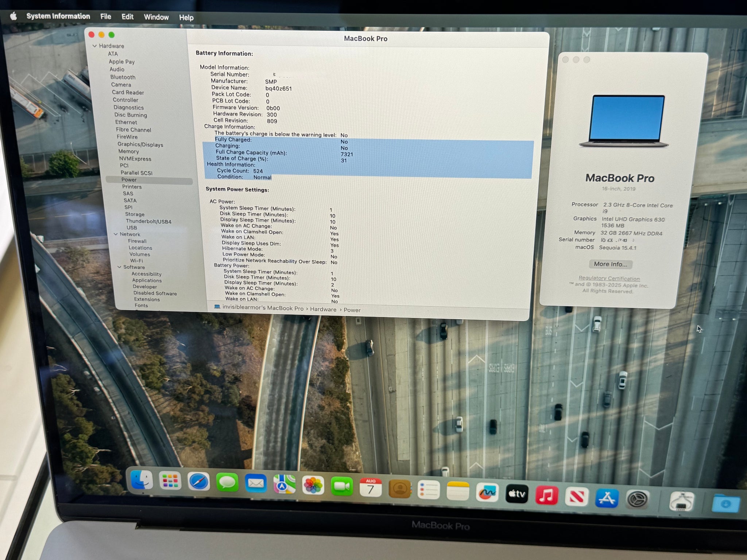
Task: Launch FaceTime from the dock
Action: (342, 486)
